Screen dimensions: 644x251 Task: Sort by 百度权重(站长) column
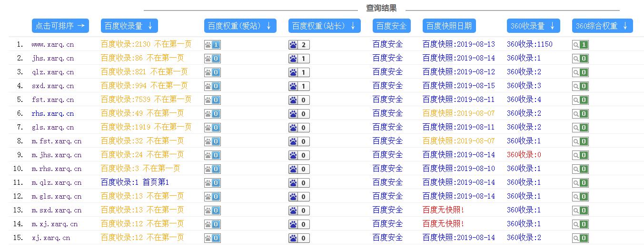324,26
